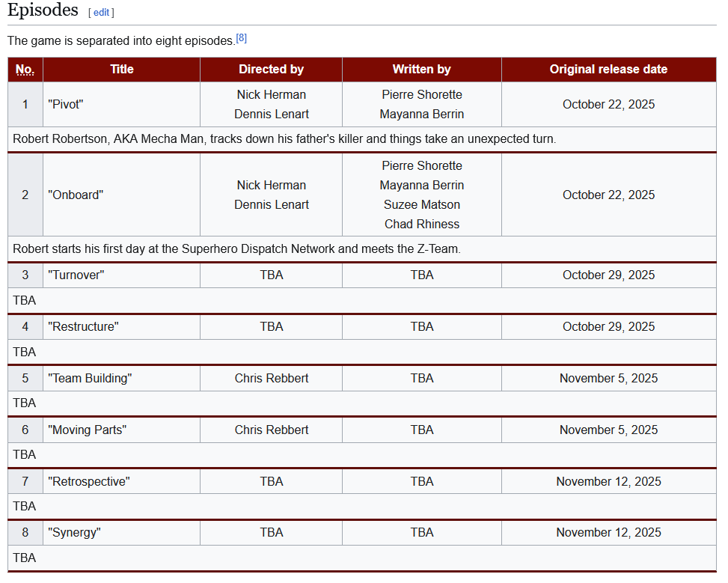
Task: Select the "Restructure" episode title cell
Action: 122,326
